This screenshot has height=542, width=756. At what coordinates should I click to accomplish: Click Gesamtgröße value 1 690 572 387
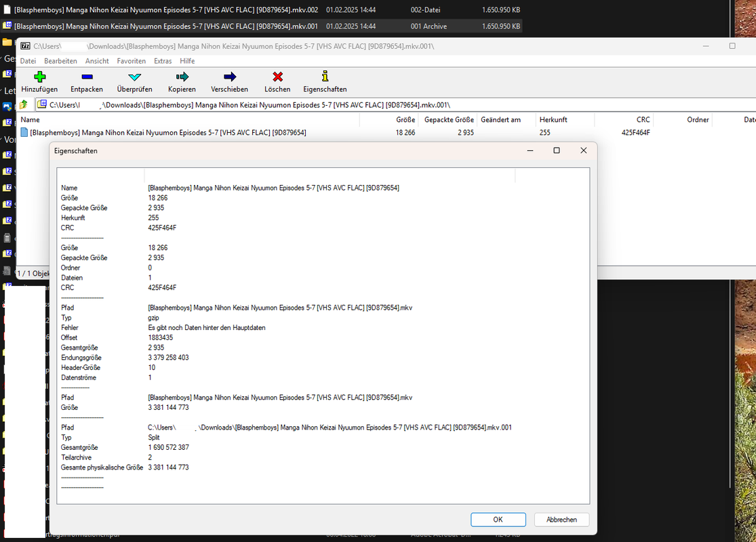pyautogui.click(x=168, y=448)
